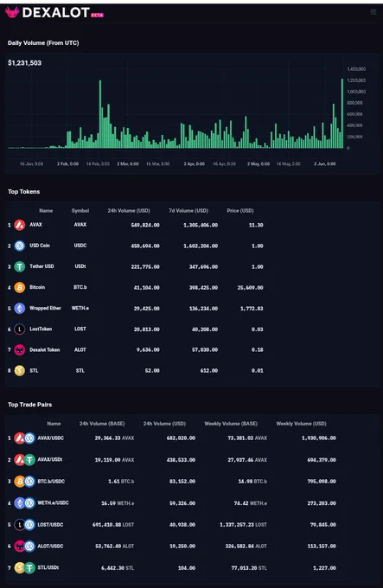Screen dimensions: 383x588
Task: Open the STL/USDt trade pair
Action: click(x=48, y=568)
